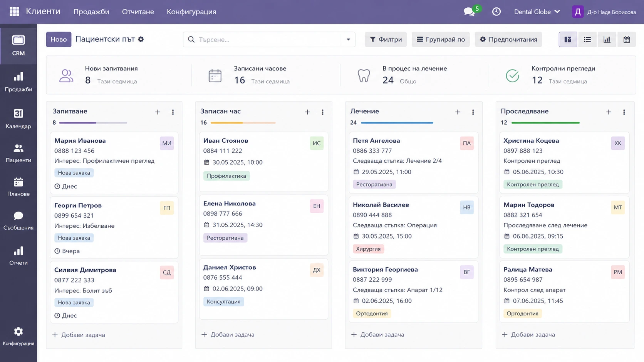Open the apps grid menu icon
Screen dimensions: 644x362
pyautogui.click(x=14, y=12)
